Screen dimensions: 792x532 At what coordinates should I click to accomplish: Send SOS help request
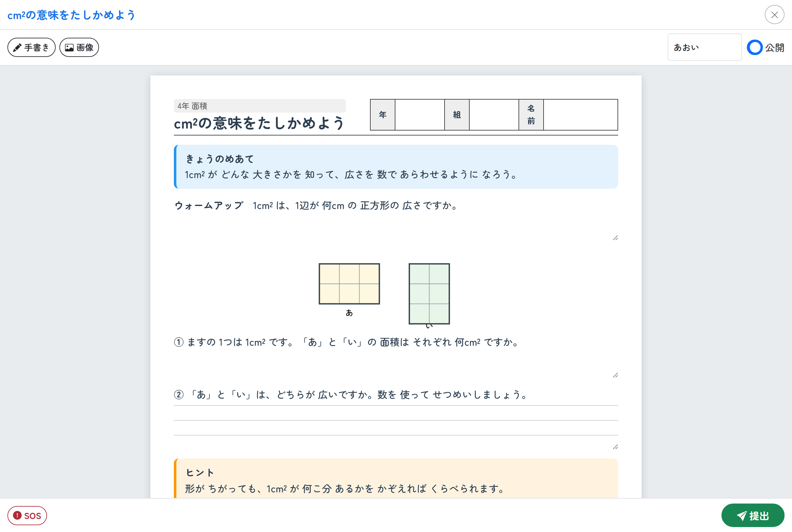click(27, 515)
